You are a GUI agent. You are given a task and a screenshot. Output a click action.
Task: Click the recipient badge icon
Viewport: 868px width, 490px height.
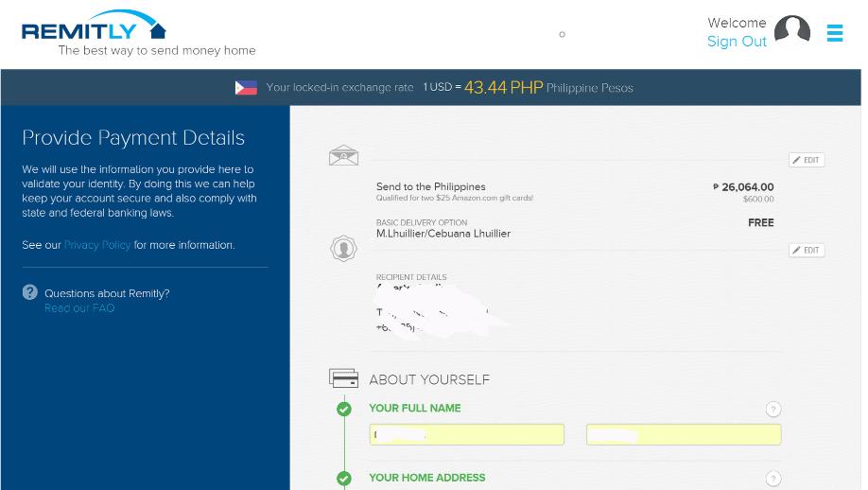click(343, 248)
